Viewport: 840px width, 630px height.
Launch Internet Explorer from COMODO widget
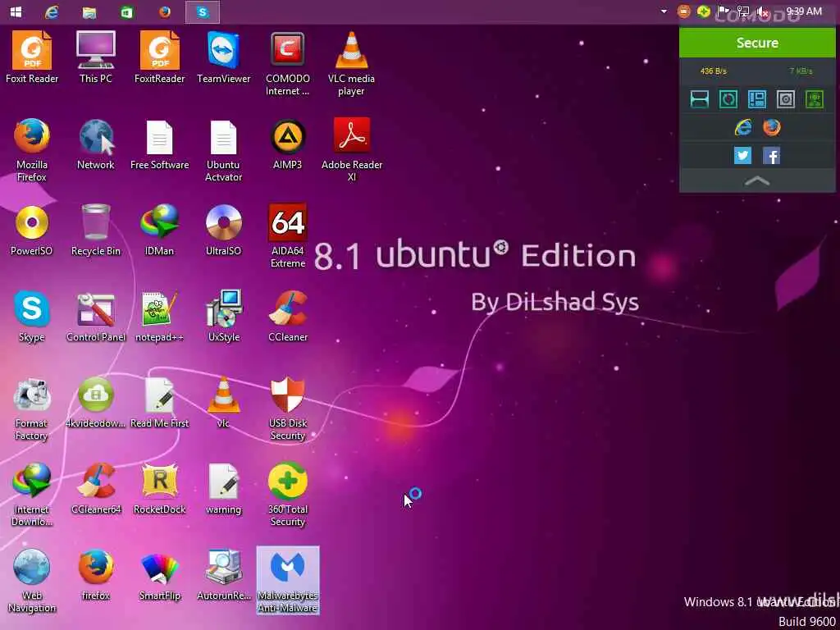(743, 127)
